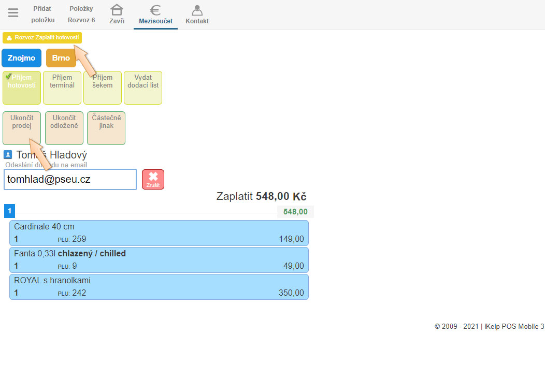Select Příjem terminál payment method
Image resolution: width=545 pixels, height=392 pixels.
pyautogui.click(x=62, y=88)
